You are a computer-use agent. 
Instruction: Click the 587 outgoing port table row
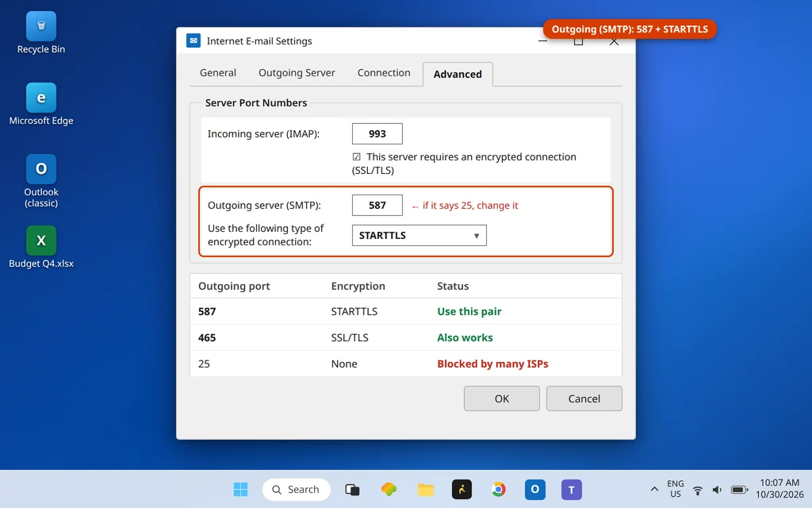tap(405, 311)
